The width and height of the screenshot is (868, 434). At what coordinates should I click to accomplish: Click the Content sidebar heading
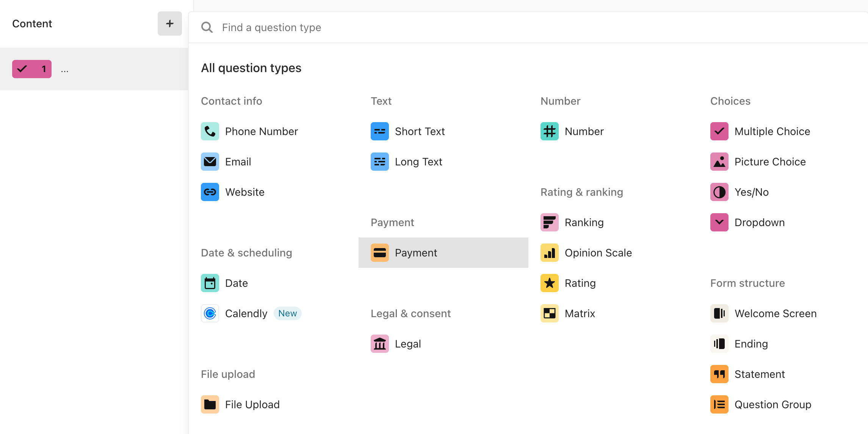32,24
